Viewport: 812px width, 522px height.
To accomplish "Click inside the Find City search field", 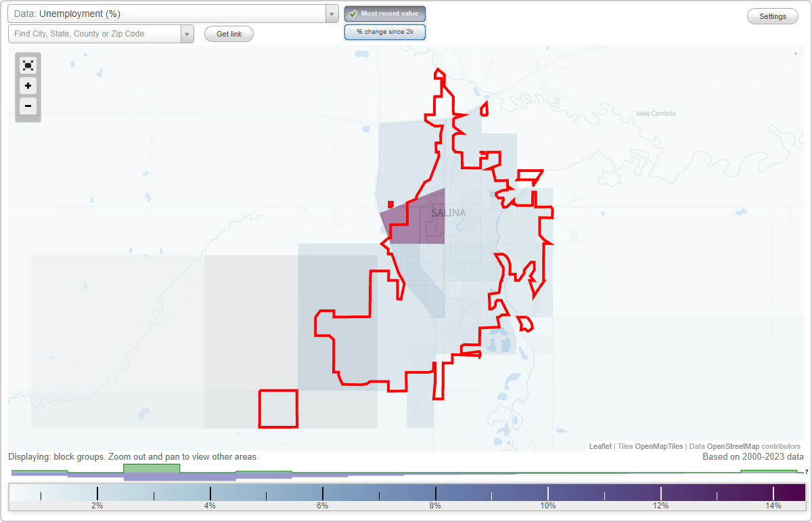I will click(95, 33).
